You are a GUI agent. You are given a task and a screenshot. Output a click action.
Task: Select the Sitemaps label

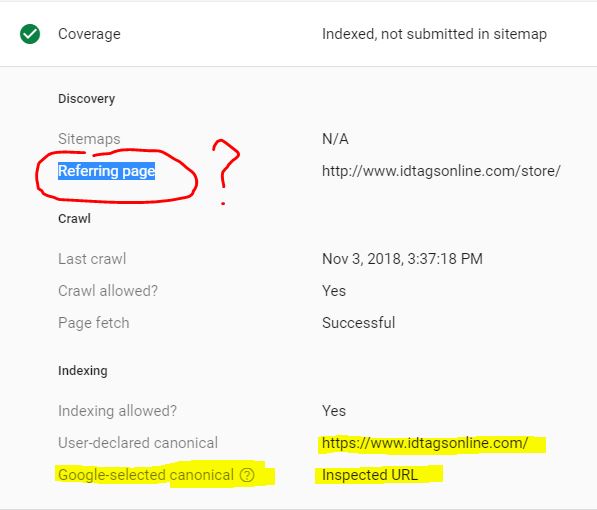[89, 139]
